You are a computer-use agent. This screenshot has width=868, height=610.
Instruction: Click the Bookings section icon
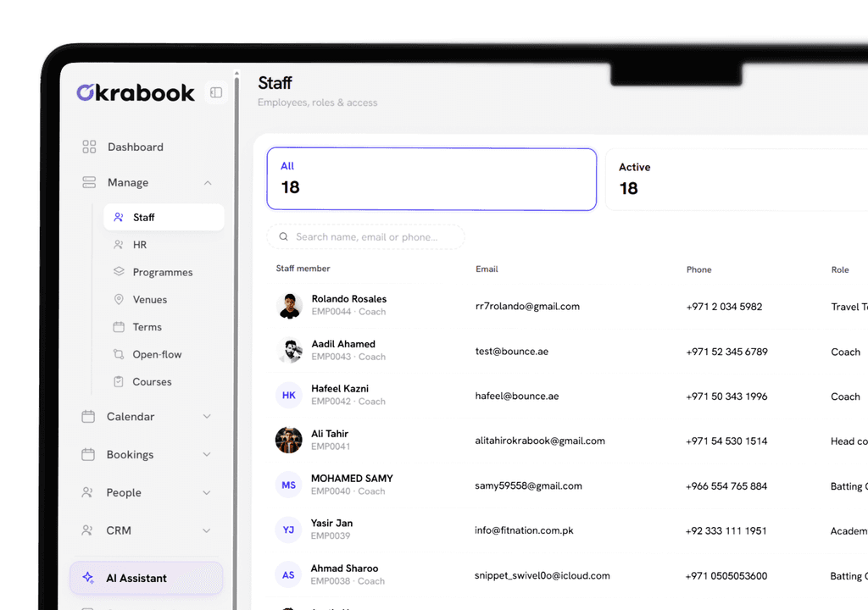click(x=88, y=454)
